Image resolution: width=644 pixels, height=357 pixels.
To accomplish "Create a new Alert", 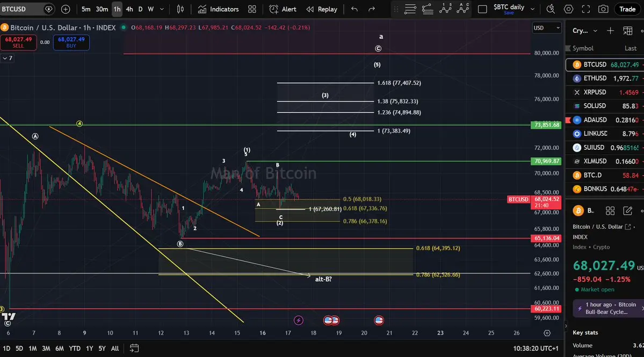I will tap(283, 9).
